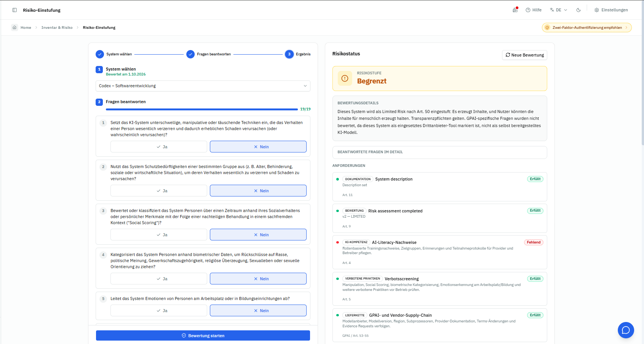This screenshot has height=344, width=644.
Task: Click step 2 Fragen beantworten checkmark
Action: [x=191, y=54]
